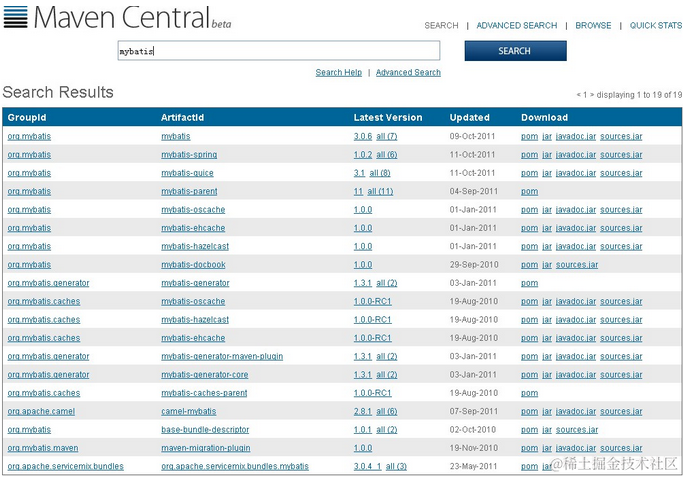Download the pom for mybatis-caches-parent
The width and height of the screenshot is (683, 477).
coord(529,393)
